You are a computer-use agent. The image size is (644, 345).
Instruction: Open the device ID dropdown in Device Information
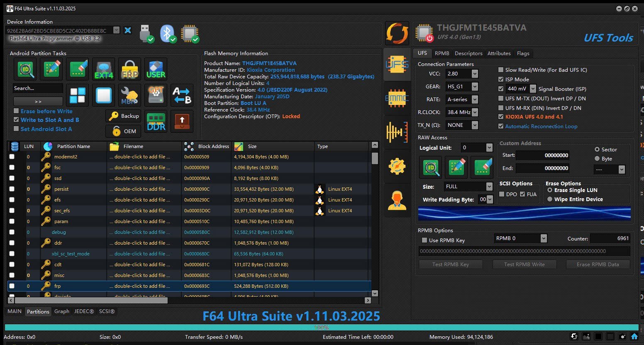tap(116, 30)
